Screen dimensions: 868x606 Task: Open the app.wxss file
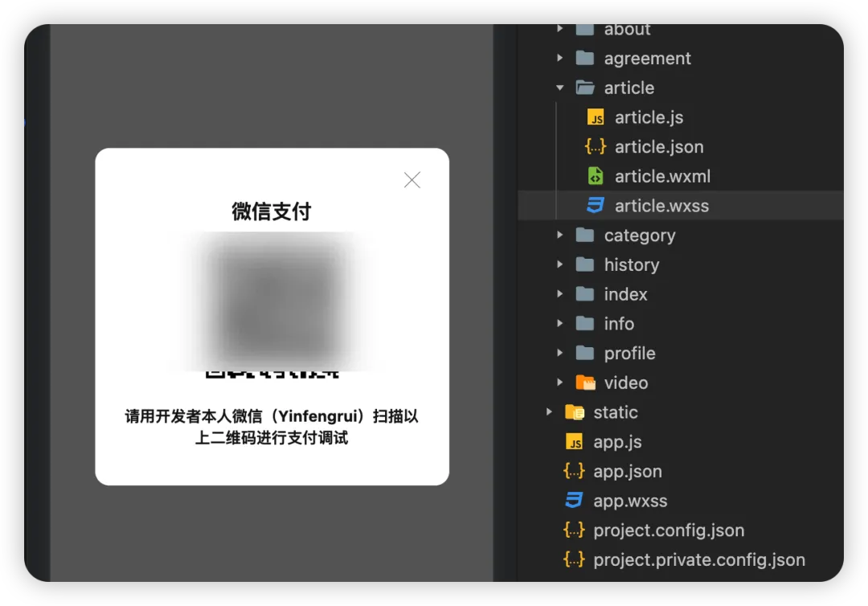pos(630,501)
